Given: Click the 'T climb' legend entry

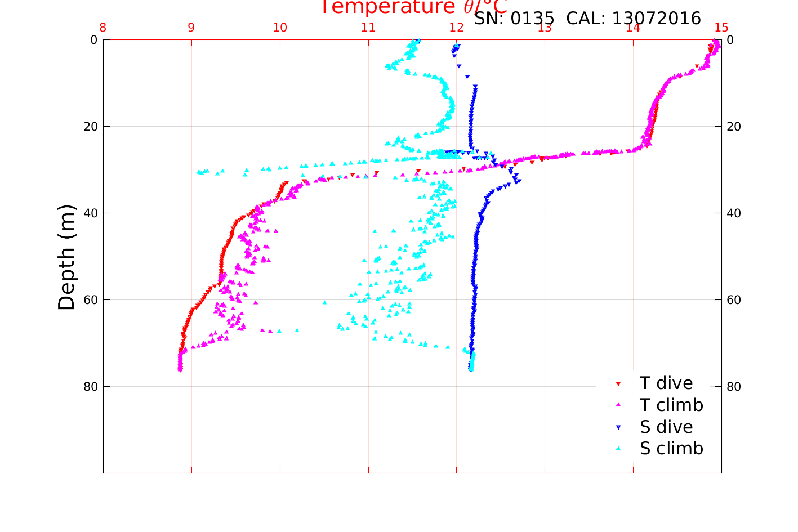Looking at the screenshot, I should click(x=671, y=405).
